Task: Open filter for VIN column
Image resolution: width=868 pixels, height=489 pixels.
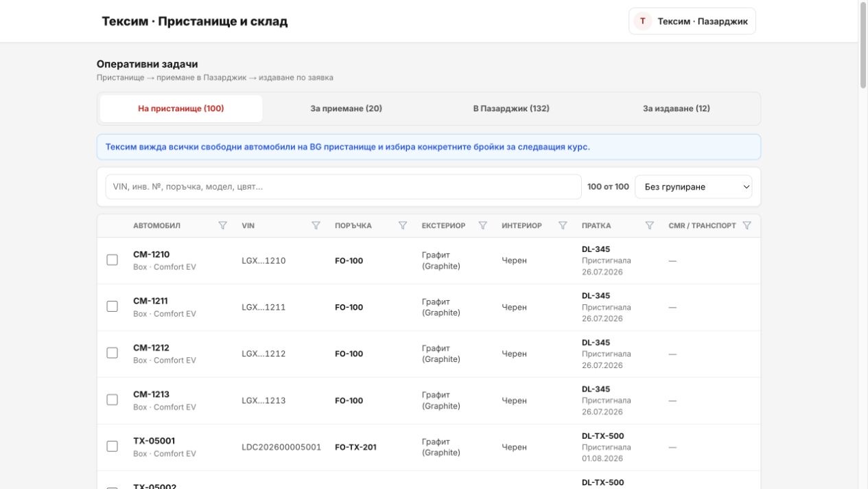Action: (x=316, y=225)
